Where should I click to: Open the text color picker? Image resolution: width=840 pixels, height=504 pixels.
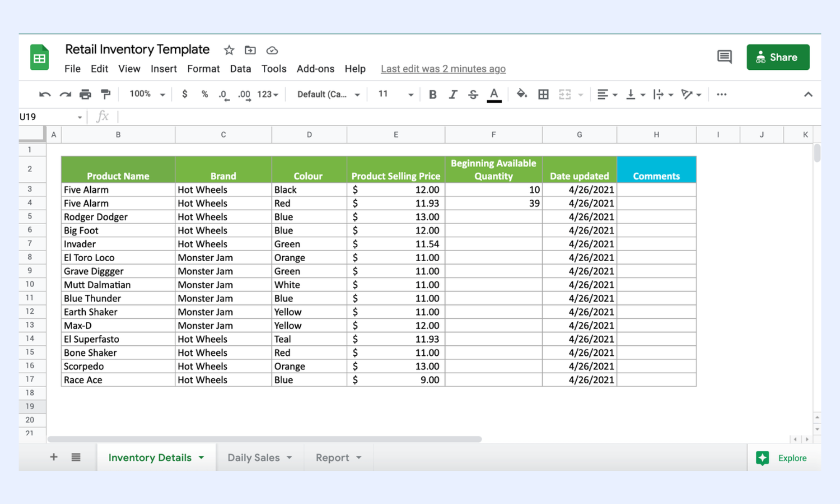(x=494, y=95)
